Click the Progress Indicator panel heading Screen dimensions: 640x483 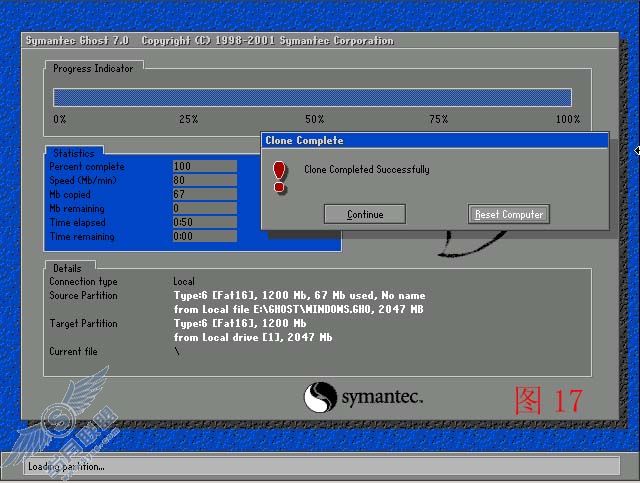93,69
